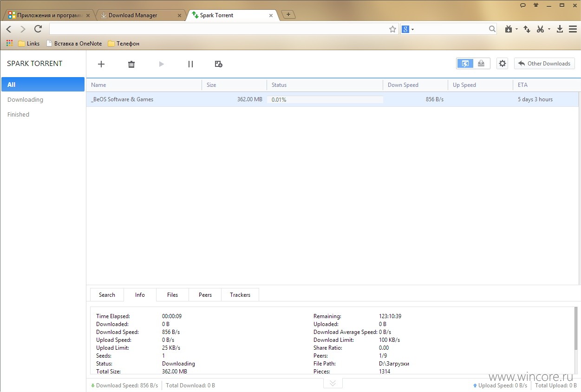581x392 pixels.
Task: Click the Total Download status bar entry
Action: tap(190, 385)
